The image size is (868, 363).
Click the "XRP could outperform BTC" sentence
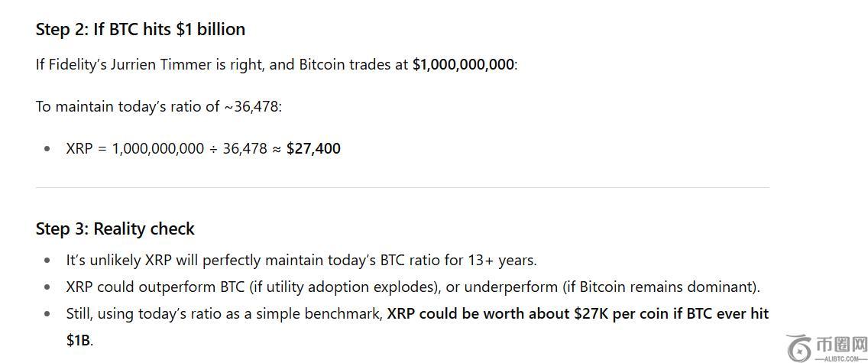(413, 287)
